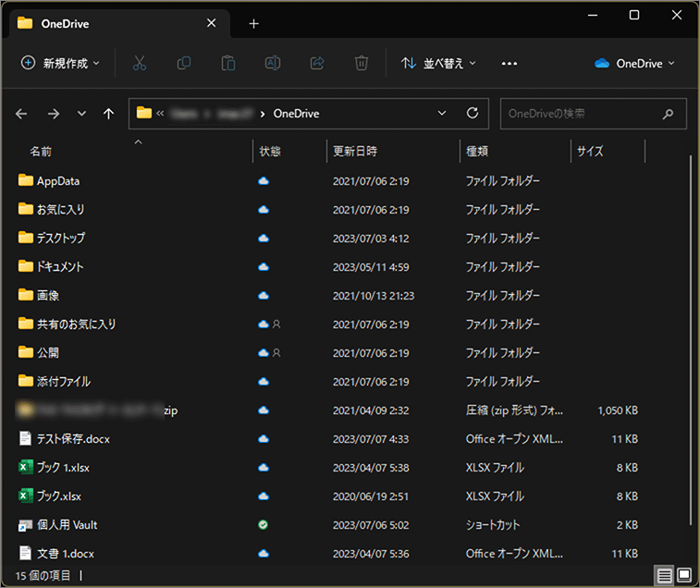Select the blurred zip file row
The width and height of the screenshot is (700, 588).
click(x=328, y=410)
